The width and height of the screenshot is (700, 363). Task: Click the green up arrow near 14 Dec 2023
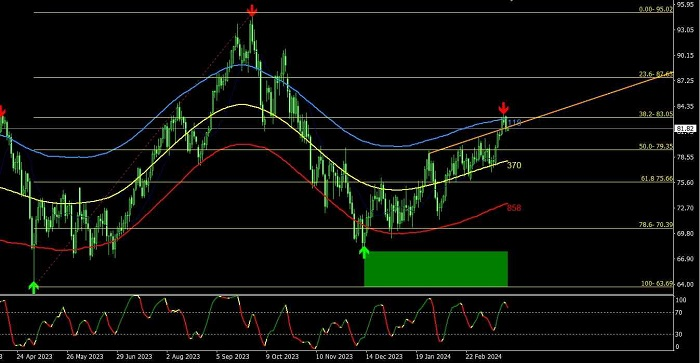pyautogui.click(x=364, y=252)
